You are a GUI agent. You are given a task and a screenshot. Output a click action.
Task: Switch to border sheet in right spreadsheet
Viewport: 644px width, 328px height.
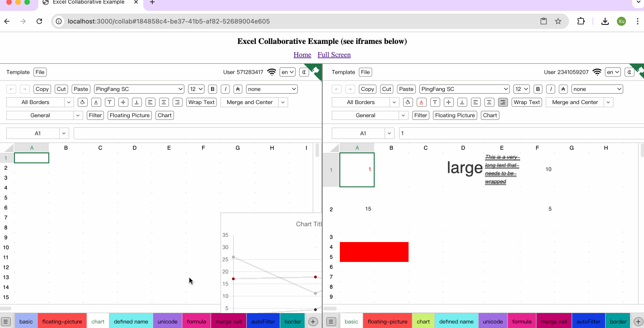tap(618, 322)
